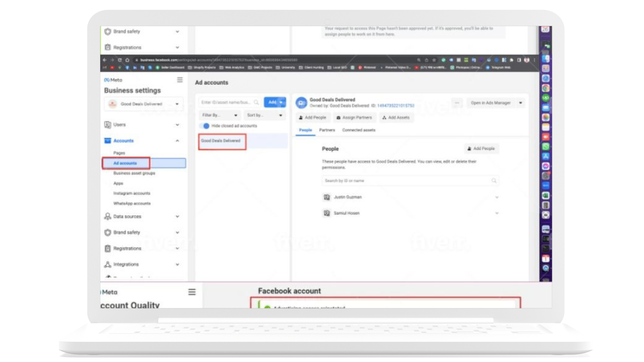Click the Data sources sidebar icon
Viewport: 644px width, 362px height.
click(x=107, y=217)
